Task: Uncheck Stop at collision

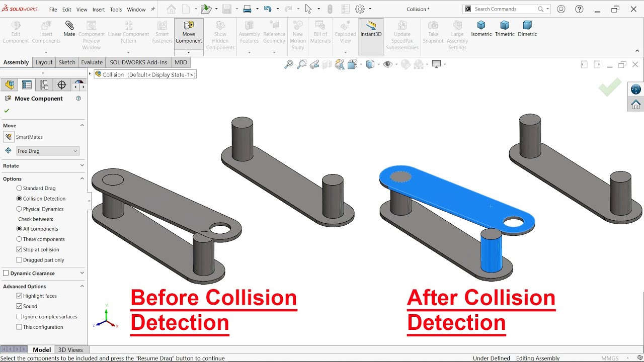Action: click(19, 249)
